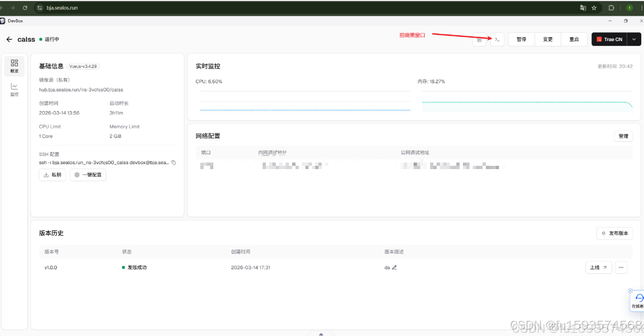Open the 概览 overview sidebar icon
Viewport: 644px width, 336px height.
[14, 66]
